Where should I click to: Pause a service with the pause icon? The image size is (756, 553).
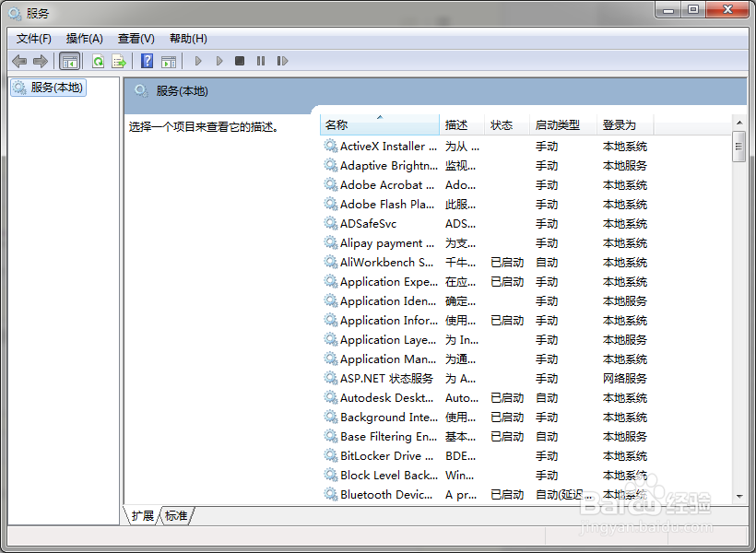pyautogui.click(x=261, y=61)
